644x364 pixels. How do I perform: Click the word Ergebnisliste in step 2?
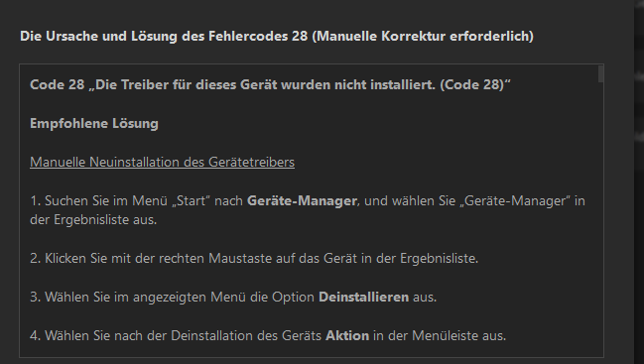coord(439,259)
